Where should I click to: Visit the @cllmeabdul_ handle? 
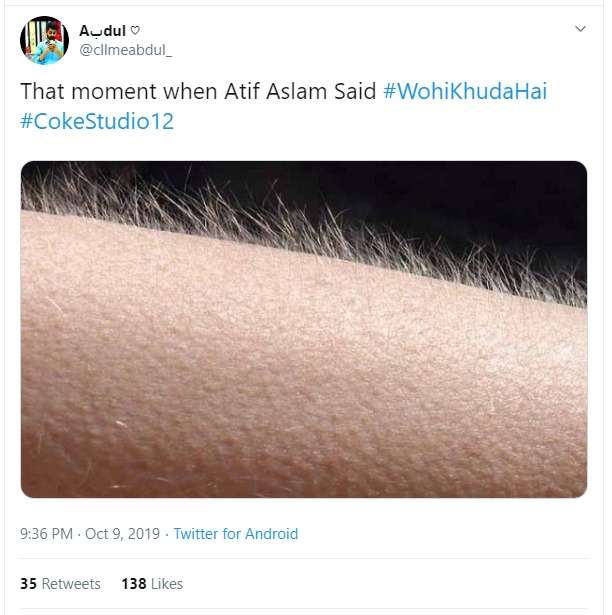click(126, 50)
